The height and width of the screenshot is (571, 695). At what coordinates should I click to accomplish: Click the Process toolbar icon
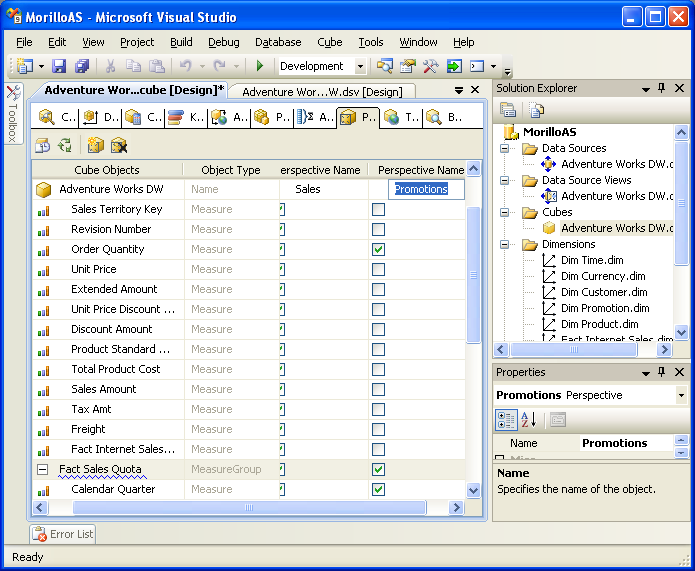(x=43, y=145)
